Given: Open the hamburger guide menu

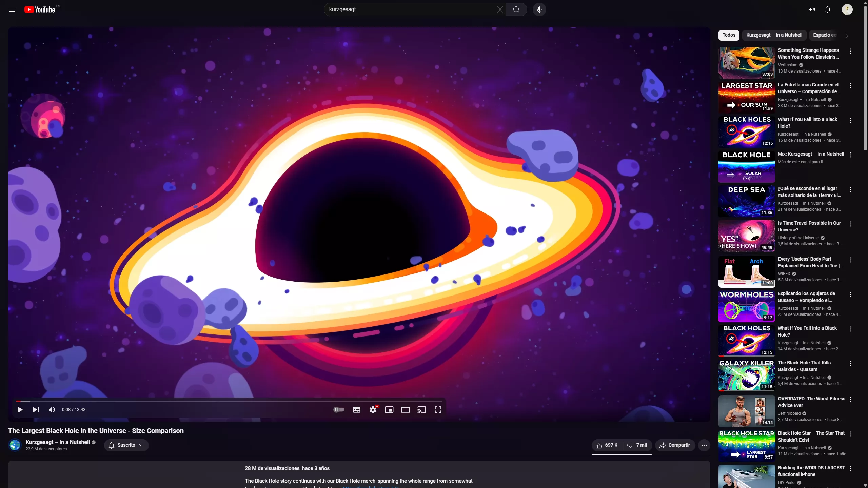Looking at the screenshot, I should [x=12, y=9].
